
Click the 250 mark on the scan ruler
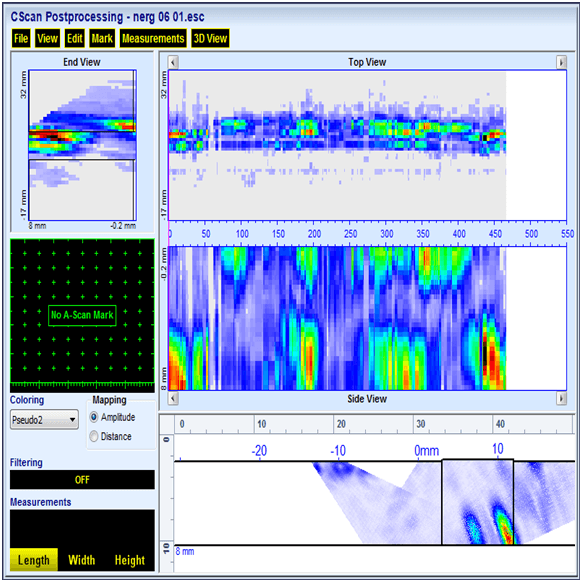click(x=350, y=233)
